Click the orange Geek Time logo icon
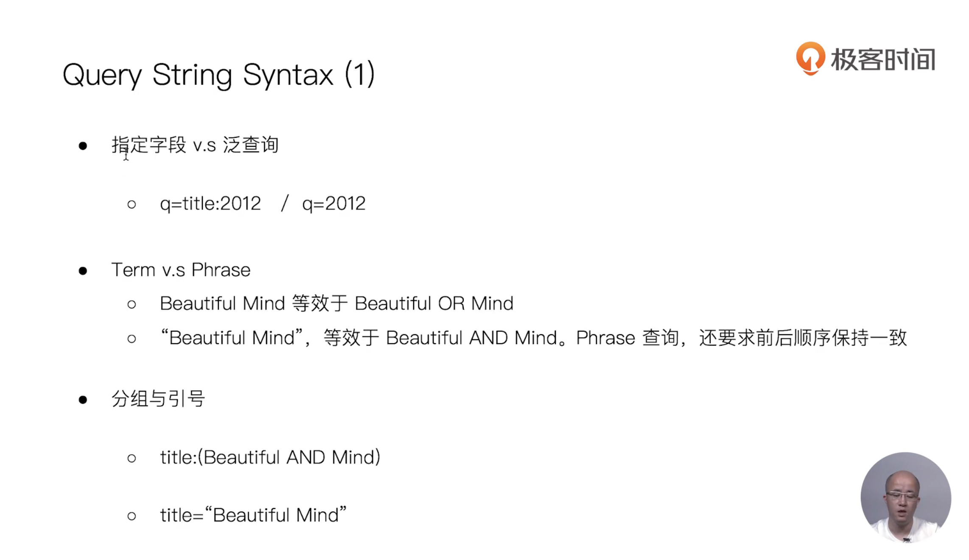The width and height of the screenshot is (969, 560). point(810,58)
